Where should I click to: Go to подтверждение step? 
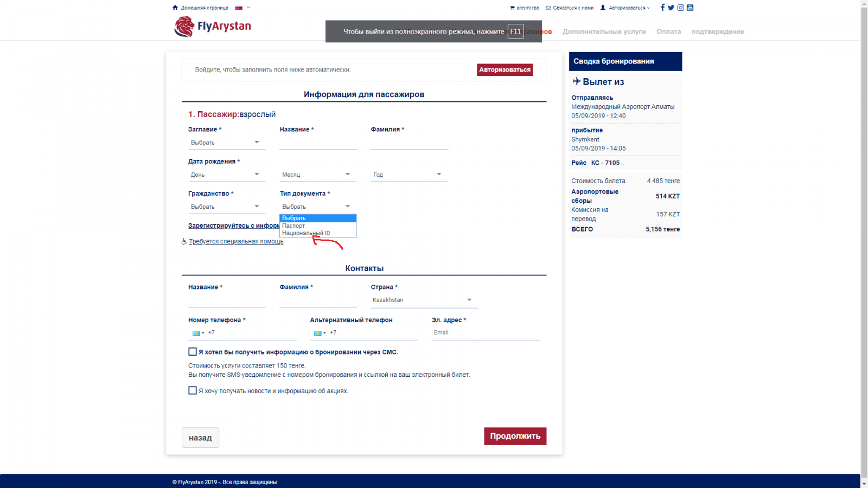(x=718, y=31)
